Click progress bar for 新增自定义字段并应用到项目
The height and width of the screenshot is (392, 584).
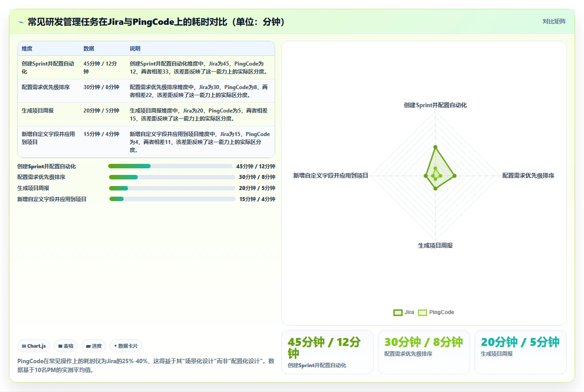pos(172,199)
